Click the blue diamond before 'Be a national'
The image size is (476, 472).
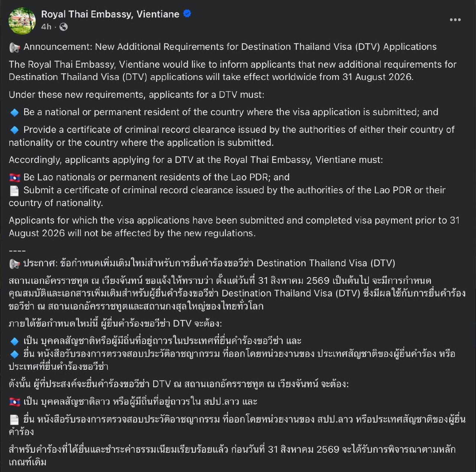coord(14,112)
